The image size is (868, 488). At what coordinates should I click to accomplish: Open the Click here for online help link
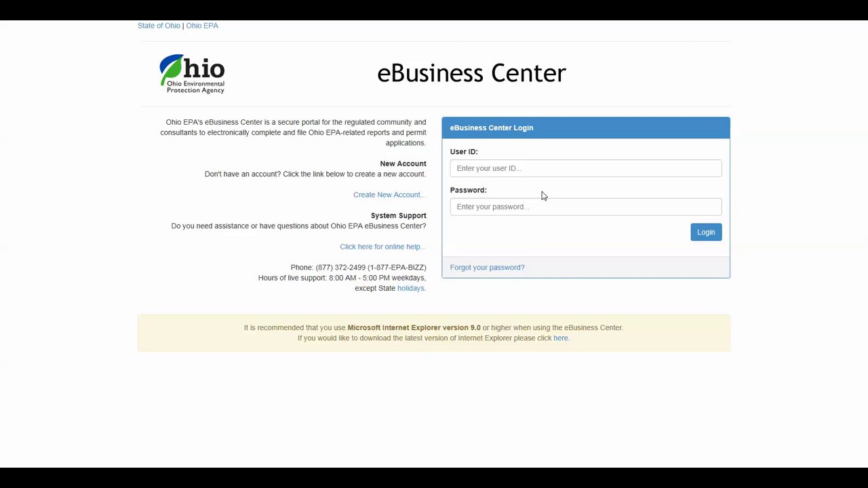pyautogui.click(x=382, y=247)
